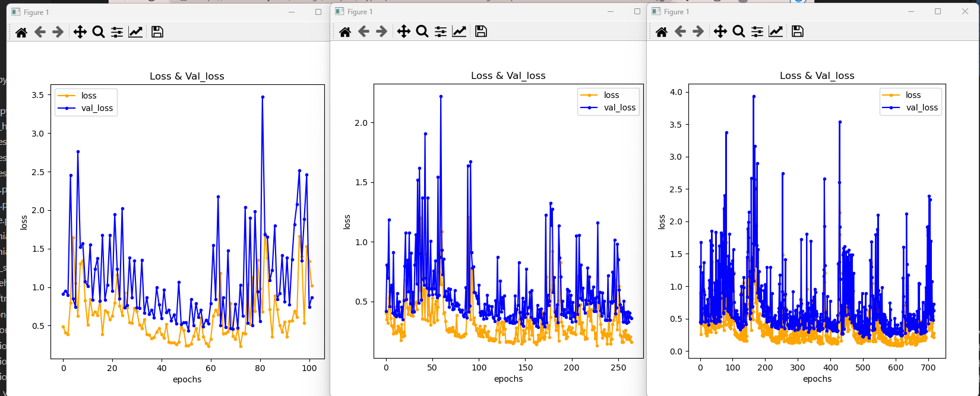The image size is (980, 396).
Task: Click right figure title bar text Figure 1
Action: 676,11
